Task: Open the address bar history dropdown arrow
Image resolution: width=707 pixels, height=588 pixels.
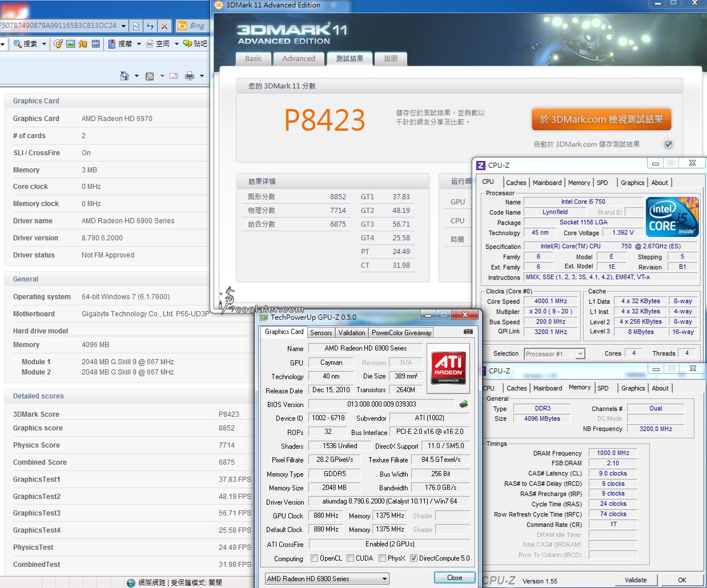Action: (123, 26)
